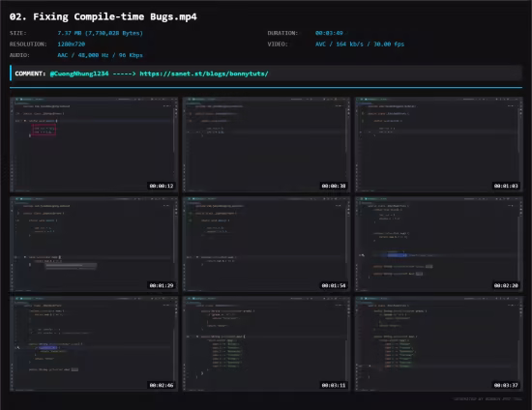Select the file title '02. Fixing Compile-time Bugs.mp4'

coord(103,16)
